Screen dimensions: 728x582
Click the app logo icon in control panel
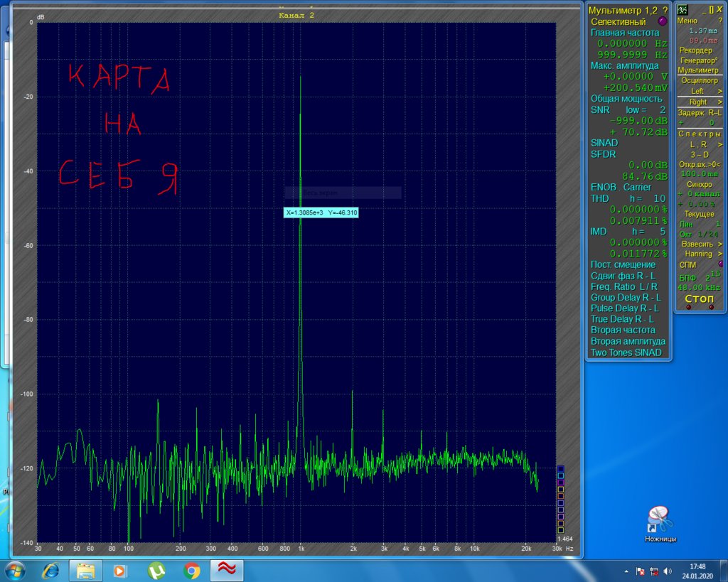point(682,10)
